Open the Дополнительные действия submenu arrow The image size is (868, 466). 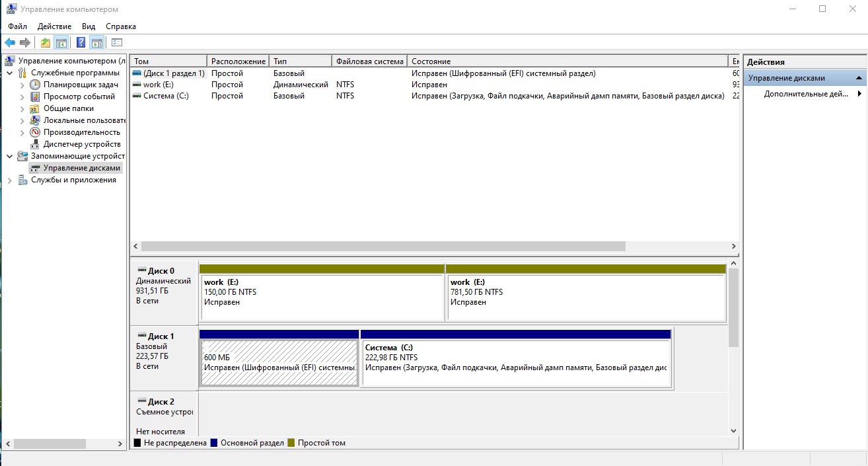click(859, 94)
